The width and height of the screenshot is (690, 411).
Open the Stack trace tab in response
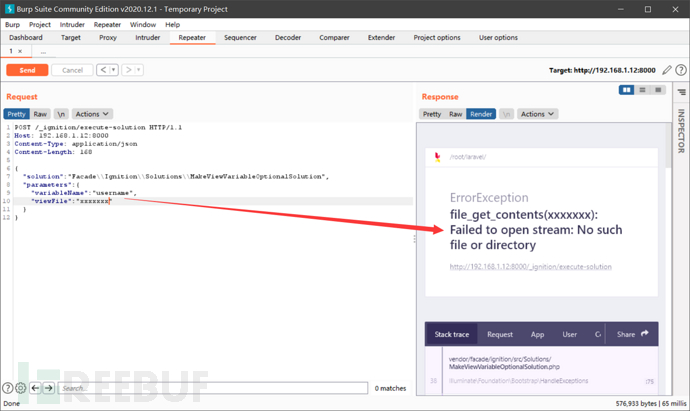[x=451, y=334]
